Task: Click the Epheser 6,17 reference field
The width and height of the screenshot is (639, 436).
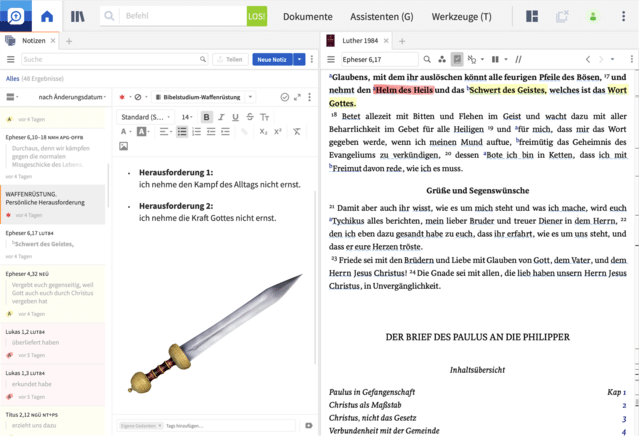Action: (380, 59)
